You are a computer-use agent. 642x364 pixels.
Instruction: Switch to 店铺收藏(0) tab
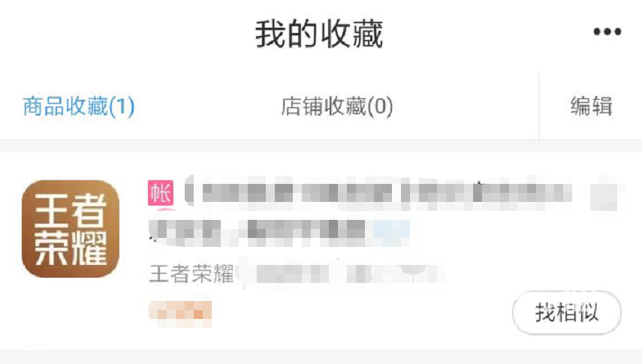(337, 107)
